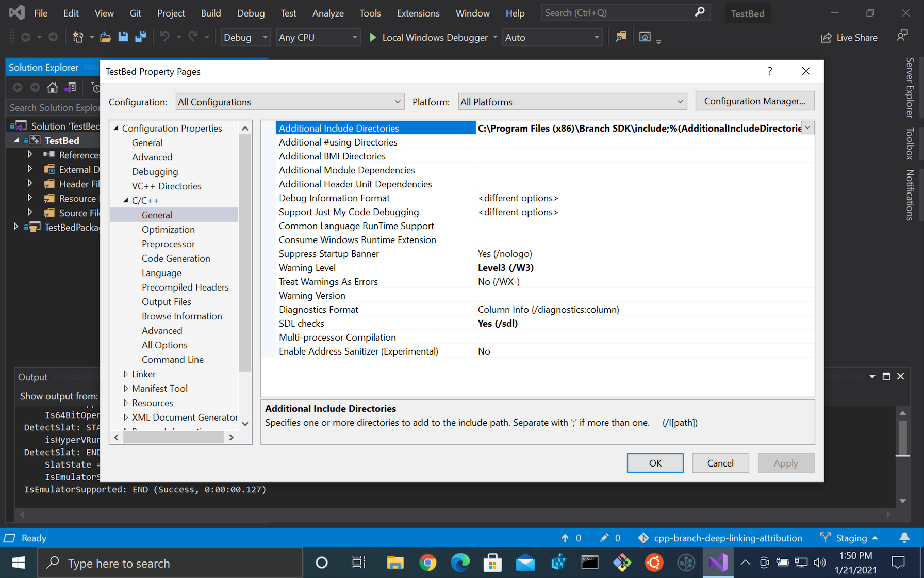Open Additional Include Directories value dropdown
The width and height of the screenshot is (924, 578).
[808, 127]
